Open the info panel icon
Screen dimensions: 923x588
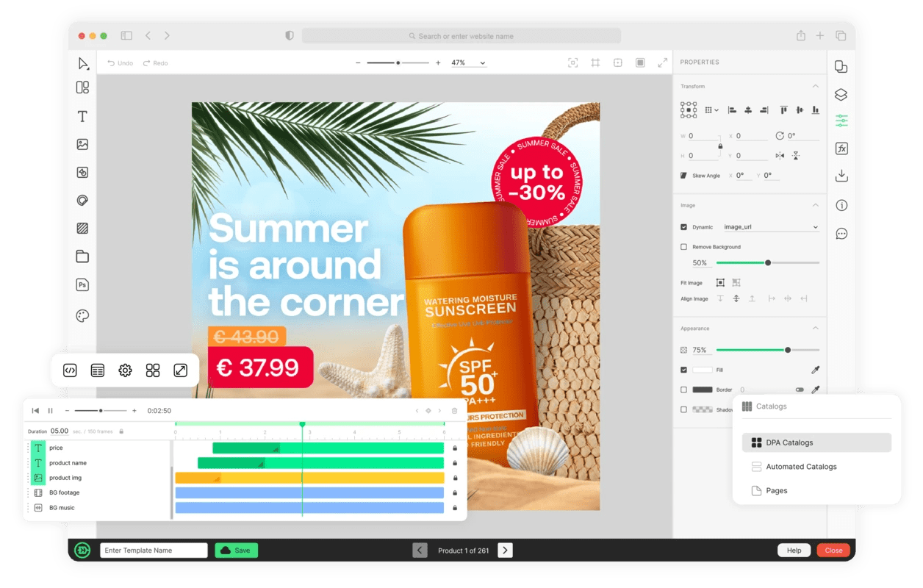pyautogui.click(x=841, y=206)
